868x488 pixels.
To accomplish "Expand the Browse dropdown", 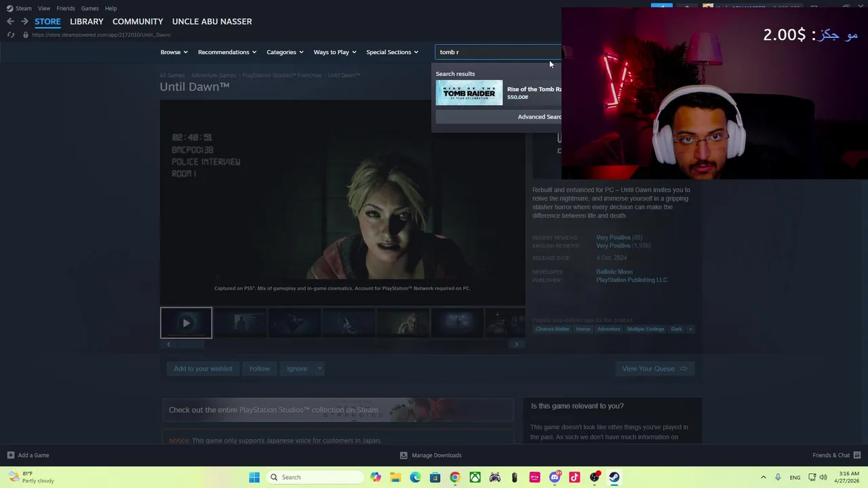I will pos(174,52).
